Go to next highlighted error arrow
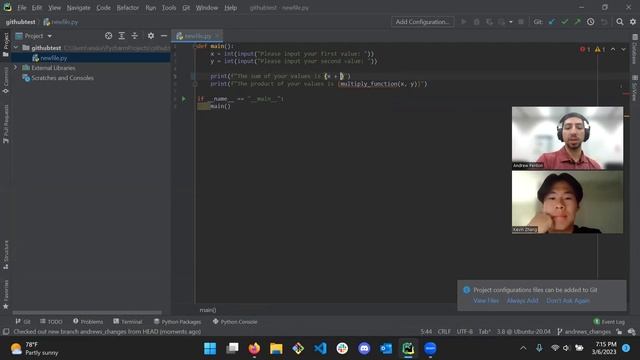Viewport: 640px width, 360px height. click(623, 49)
